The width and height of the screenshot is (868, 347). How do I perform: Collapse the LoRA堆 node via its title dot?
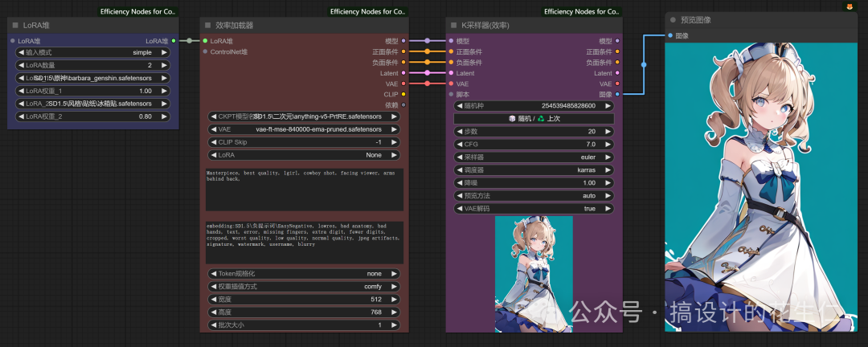click(x=15, y=25)
